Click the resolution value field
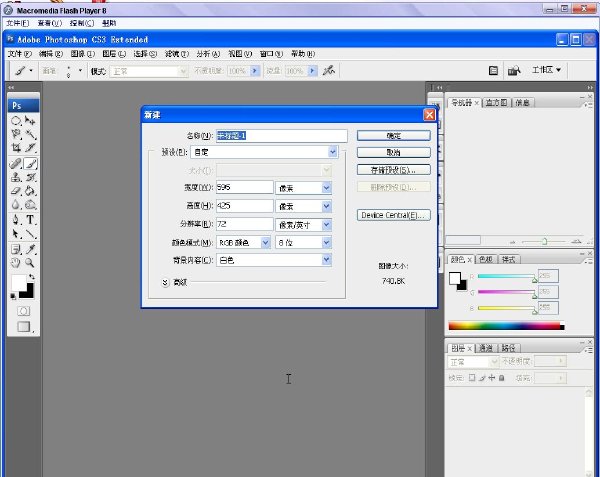Viewport: 600px width, 477px height. (x=245, y=224)
